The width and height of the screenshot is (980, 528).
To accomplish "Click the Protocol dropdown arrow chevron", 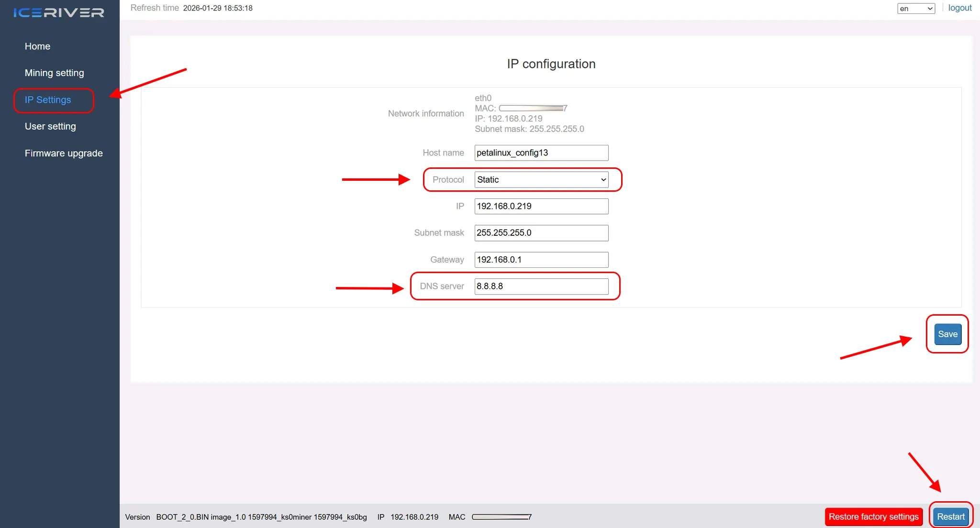I will pyautogui.click(x=603, y=180).
